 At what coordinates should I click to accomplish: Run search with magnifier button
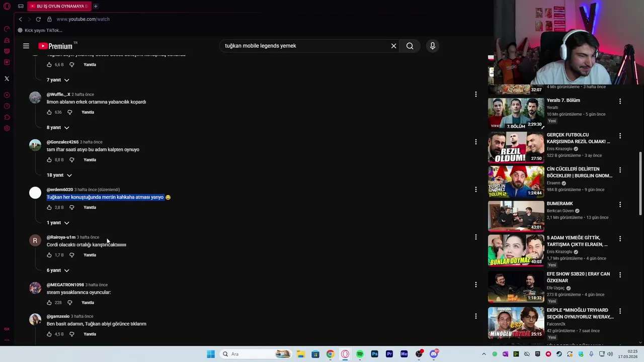[x=410, y=46]
